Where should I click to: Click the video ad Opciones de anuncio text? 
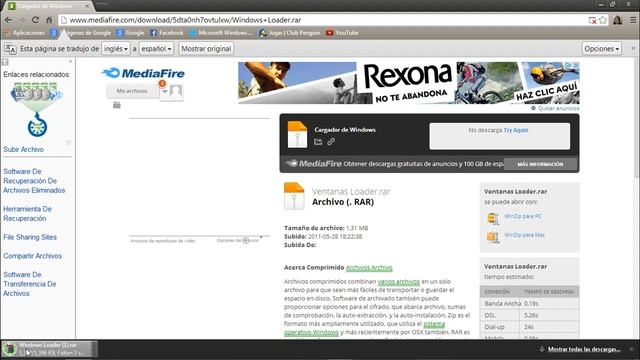tap(237, 240)
